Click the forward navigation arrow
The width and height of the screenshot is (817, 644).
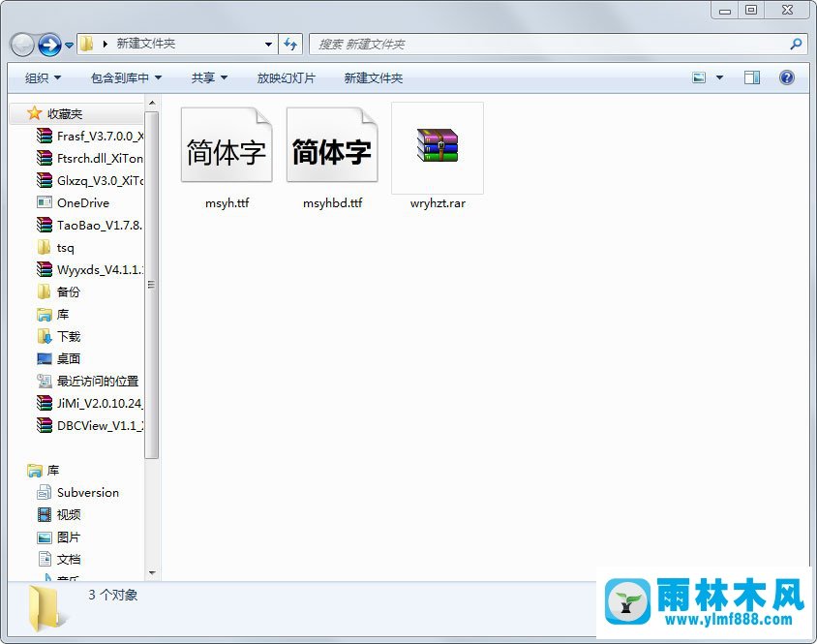coord(49,45)
